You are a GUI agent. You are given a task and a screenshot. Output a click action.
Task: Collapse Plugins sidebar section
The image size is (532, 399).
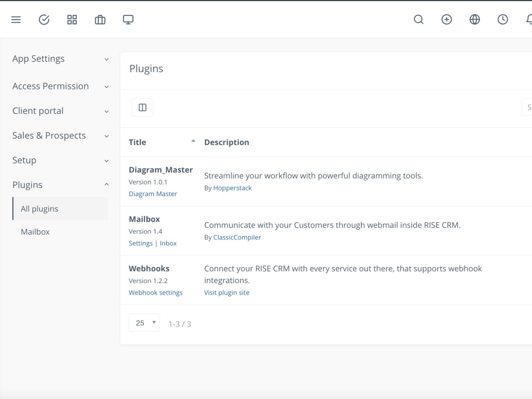tap(61, 185)
